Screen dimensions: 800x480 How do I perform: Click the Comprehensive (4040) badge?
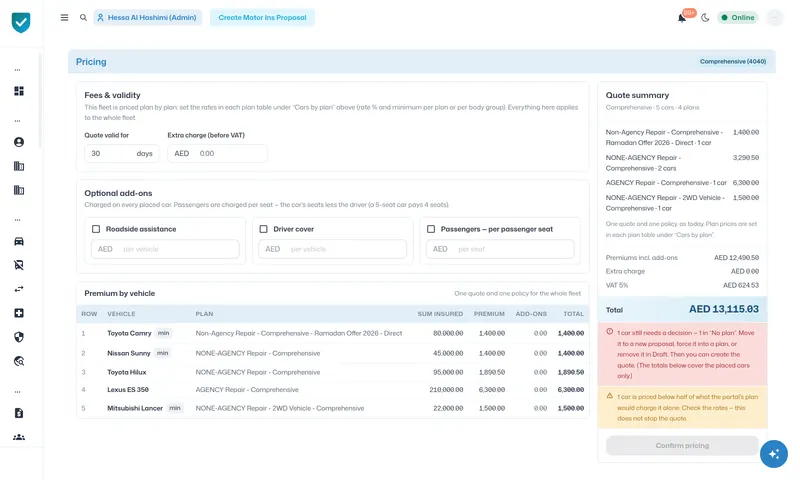pyautogui.click(x=733, y=61)
